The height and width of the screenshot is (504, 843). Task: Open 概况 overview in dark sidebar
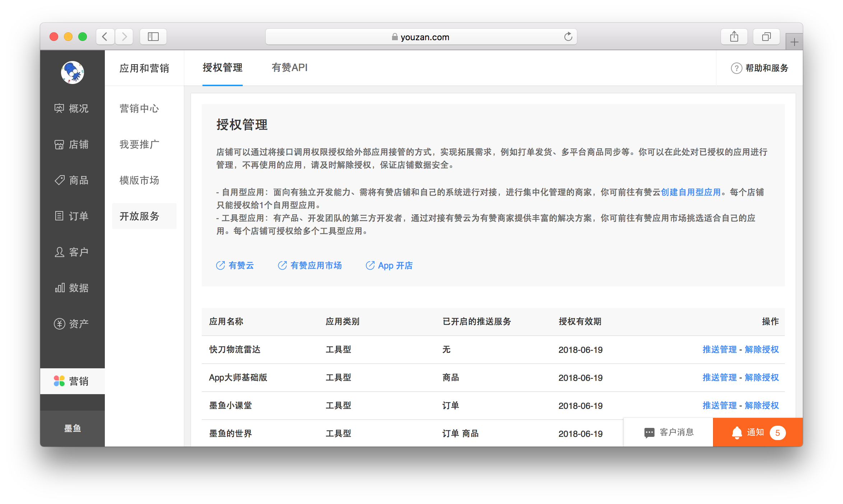[x=72, y=108]
